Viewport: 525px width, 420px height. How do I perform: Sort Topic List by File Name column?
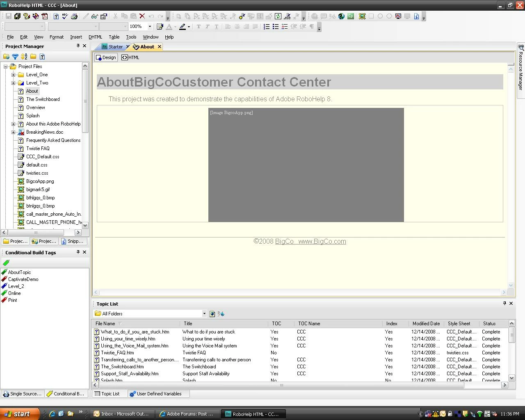(x=136, y=324)
